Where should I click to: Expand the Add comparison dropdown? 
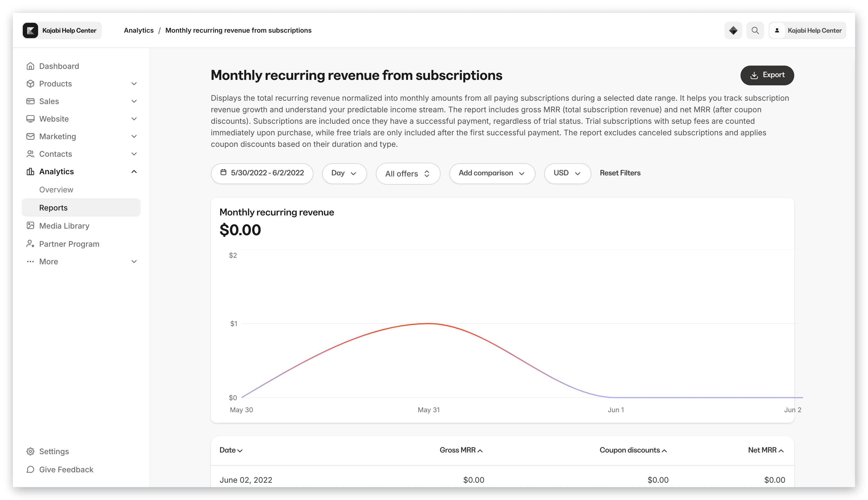pos(492,173)
